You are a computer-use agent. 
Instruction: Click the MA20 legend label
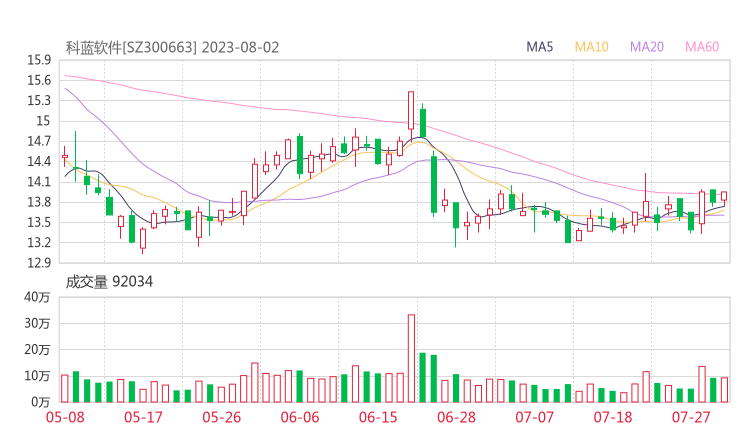(647, 47)
